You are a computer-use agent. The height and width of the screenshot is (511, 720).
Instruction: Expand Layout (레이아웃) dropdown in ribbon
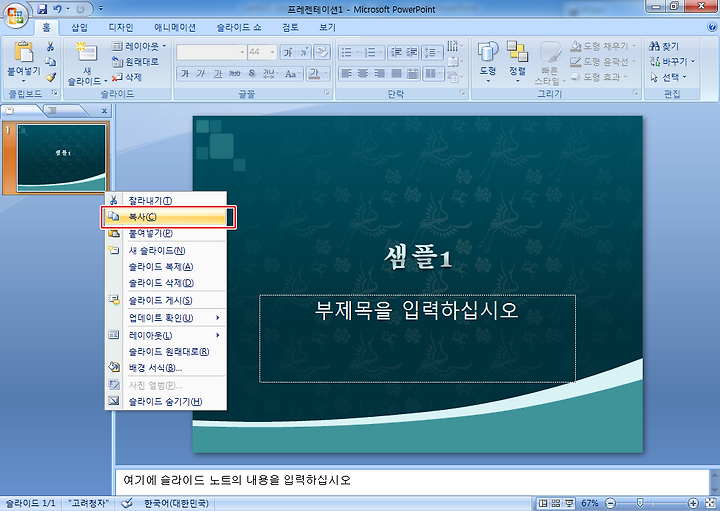[140, 46]
